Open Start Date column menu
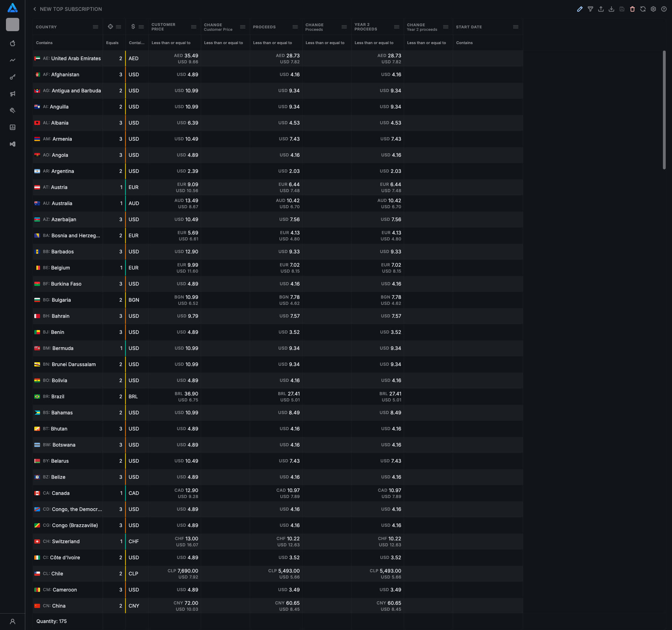The width and height of the screenshot is (672, 630). pyautogui.click(x=516, y=27)
